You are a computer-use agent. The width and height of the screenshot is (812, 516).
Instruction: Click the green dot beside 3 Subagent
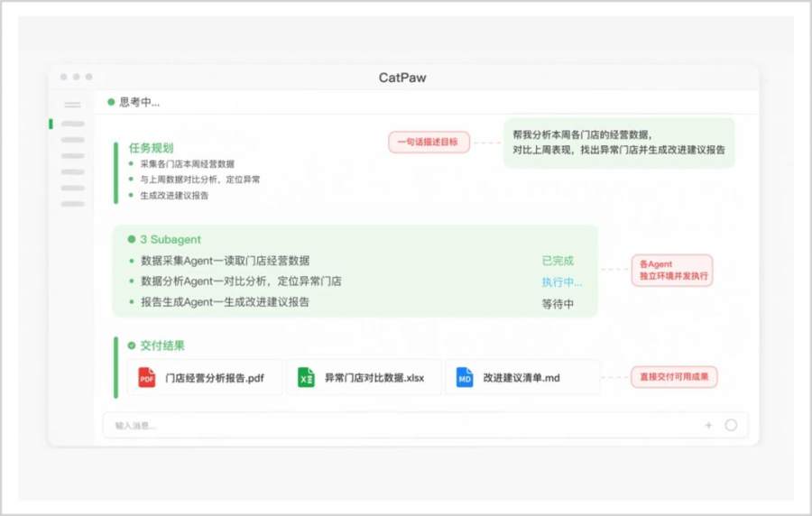coord(132,239)
